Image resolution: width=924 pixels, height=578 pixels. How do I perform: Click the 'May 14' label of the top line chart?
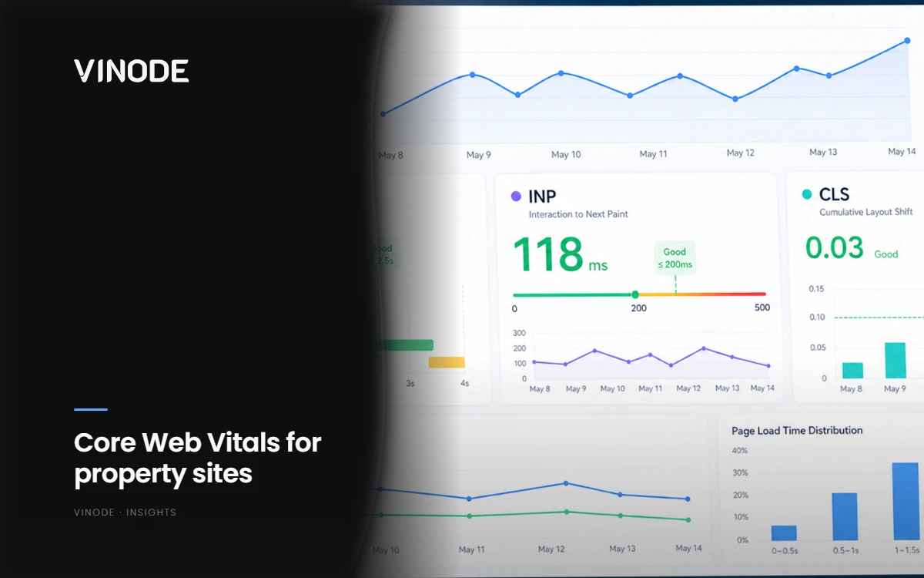pyautogui.click(x=902, y=151)
